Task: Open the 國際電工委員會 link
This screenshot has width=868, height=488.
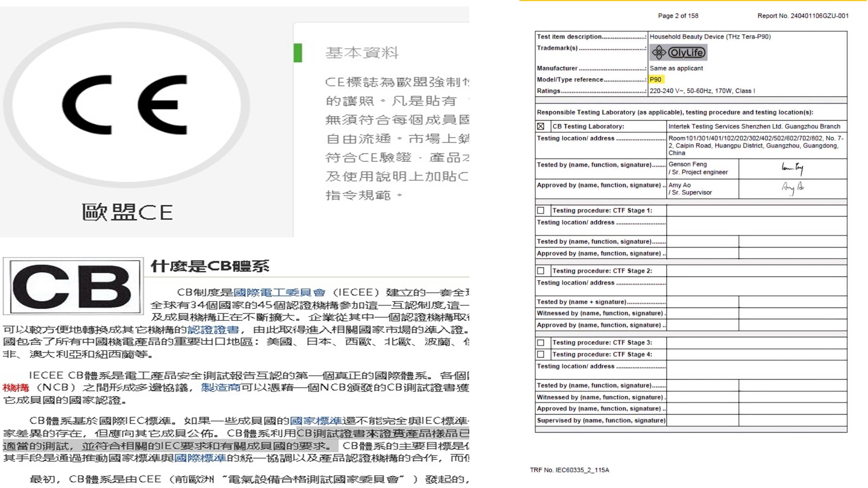Action: pos(279,292)
